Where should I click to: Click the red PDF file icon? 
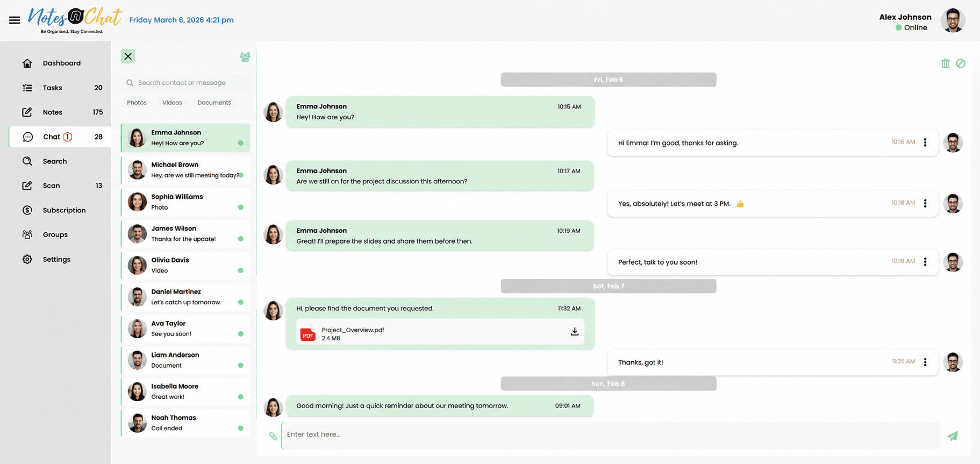pyautogui.click(x=308, y=334)
